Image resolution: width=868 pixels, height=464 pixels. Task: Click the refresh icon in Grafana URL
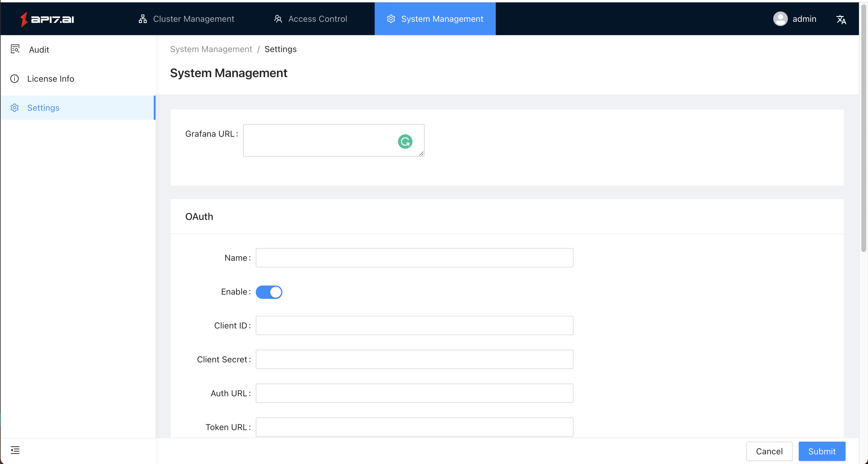[x=405, y=142]
